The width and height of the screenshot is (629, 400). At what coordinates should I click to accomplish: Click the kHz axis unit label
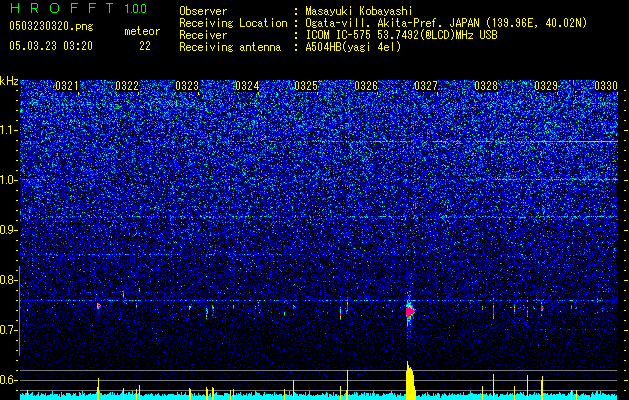(9, 81)
